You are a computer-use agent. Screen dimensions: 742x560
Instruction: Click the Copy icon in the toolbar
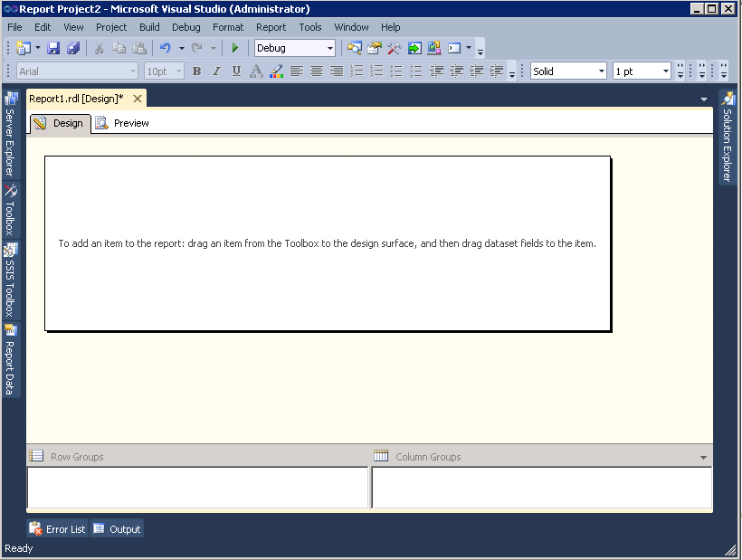pos(119,48)
